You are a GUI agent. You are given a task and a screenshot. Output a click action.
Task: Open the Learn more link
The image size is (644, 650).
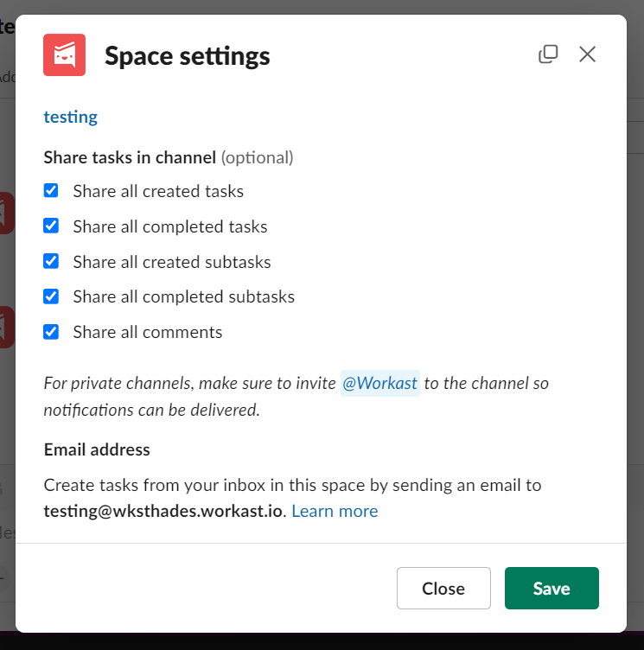click(x=335, y=511)
